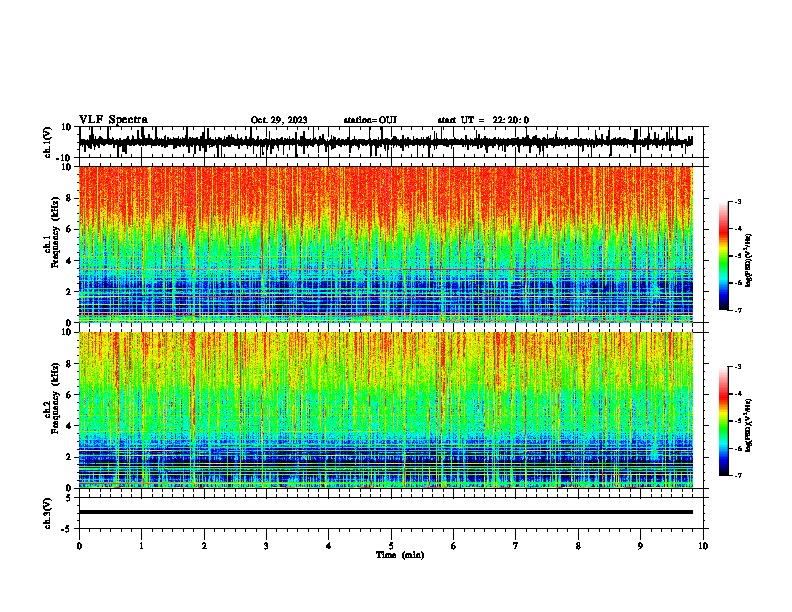Click the ch.2 color scale bar
The image size is (792, 612).
tap(724, 421)
